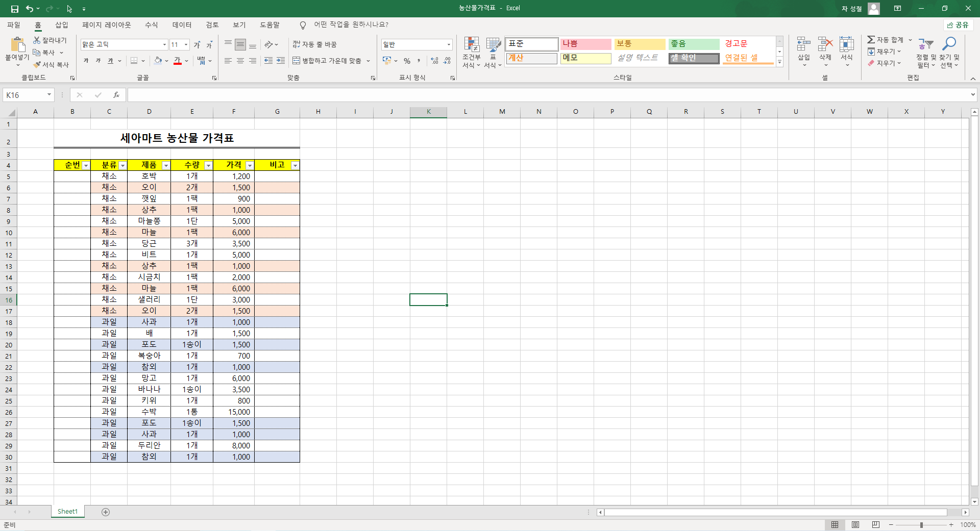980x531 pixels.
Task: Adjust the zoom slider in the status bar
Action: [921, 525]
